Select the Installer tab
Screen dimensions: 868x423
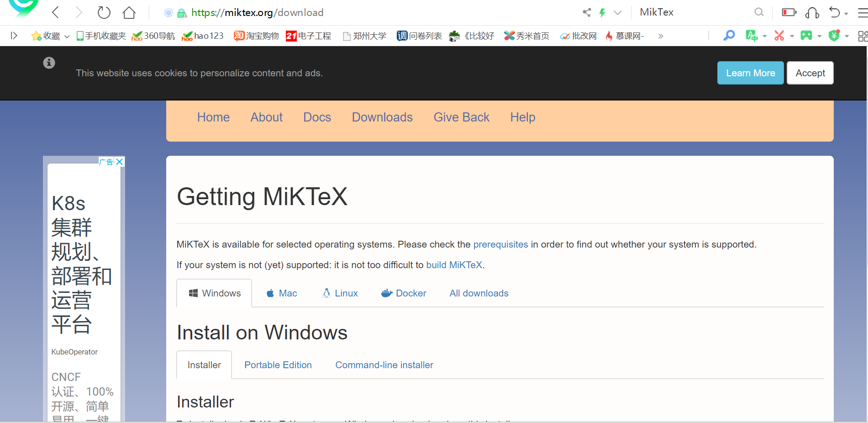pos(204,365)
